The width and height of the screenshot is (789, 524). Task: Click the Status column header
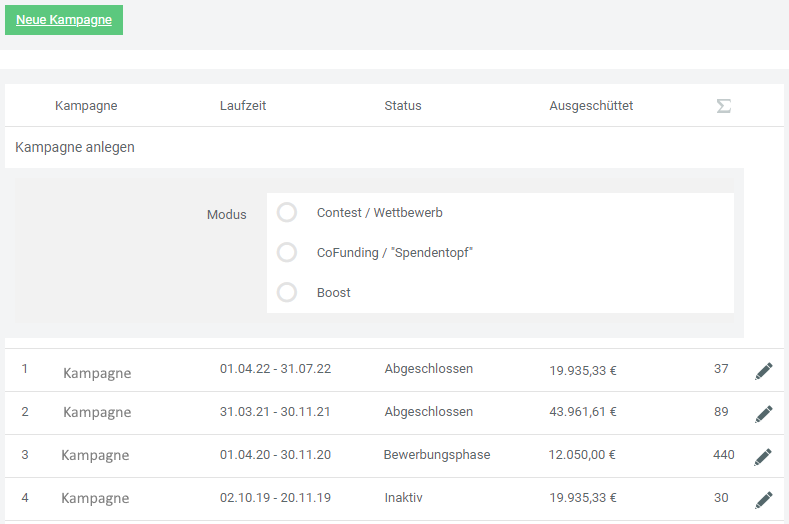(403, 106)
